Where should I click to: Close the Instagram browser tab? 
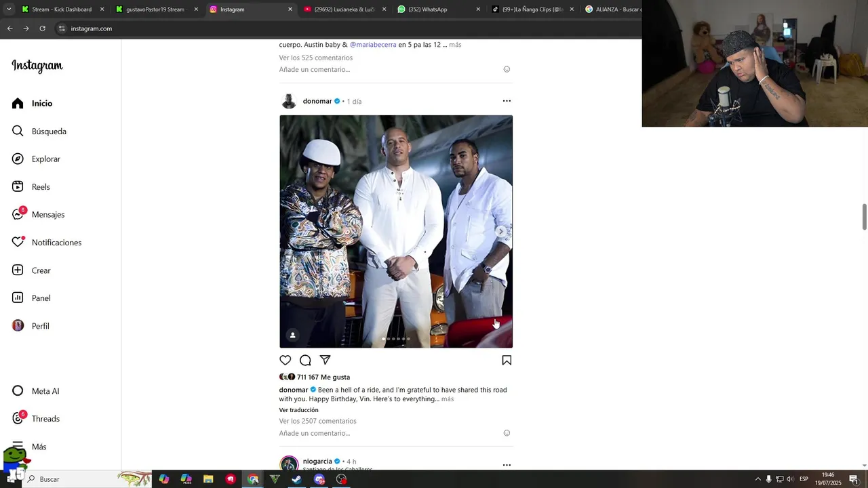(x=290, y=9)
